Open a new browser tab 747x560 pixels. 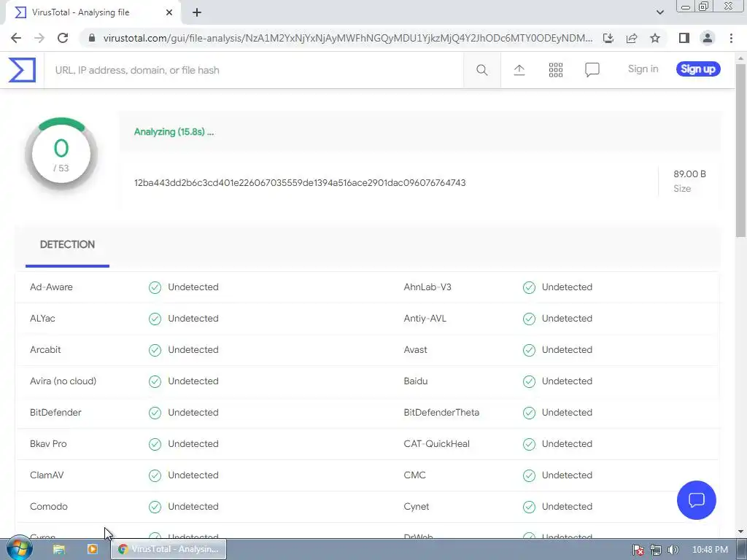(197, 12)
